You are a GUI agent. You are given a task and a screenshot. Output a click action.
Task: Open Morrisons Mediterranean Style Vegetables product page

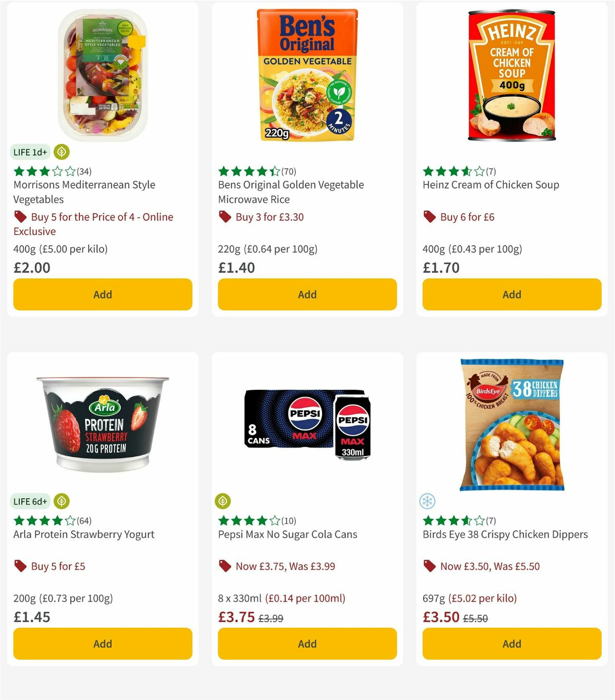84,192
